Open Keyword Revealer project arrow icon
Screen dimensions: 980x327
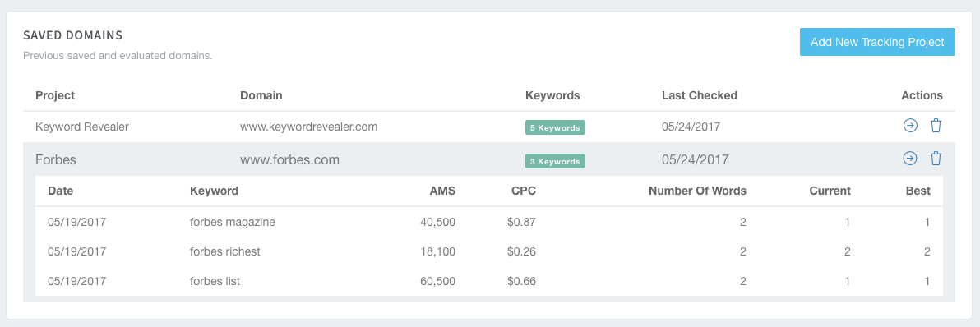(x=910, y=126)
